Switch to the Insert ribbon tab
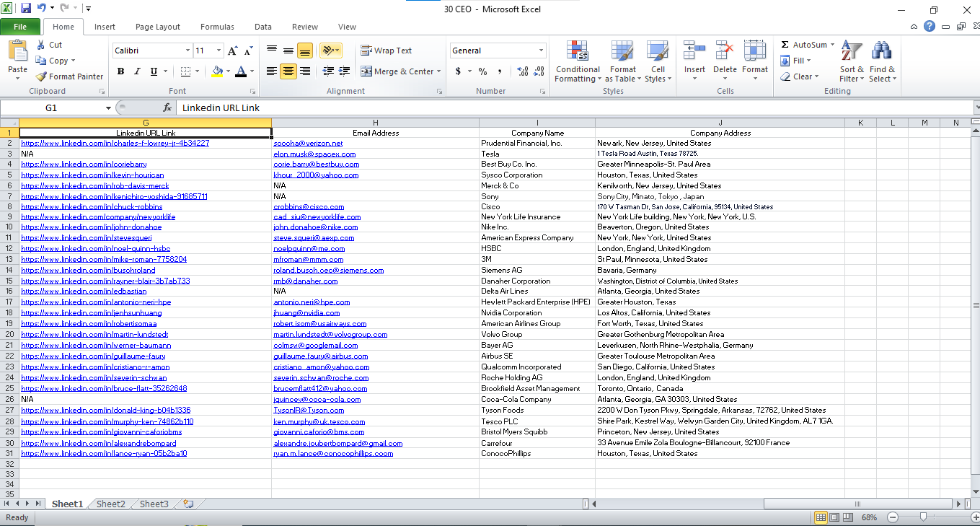 105,27
